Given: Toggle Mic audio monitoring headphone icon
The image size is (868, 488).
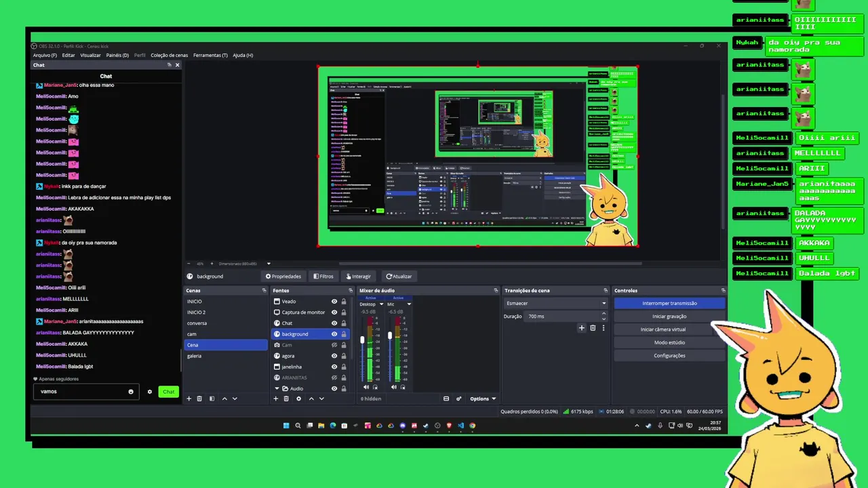Looking at the screenshot, I should [x=403, y=387].
